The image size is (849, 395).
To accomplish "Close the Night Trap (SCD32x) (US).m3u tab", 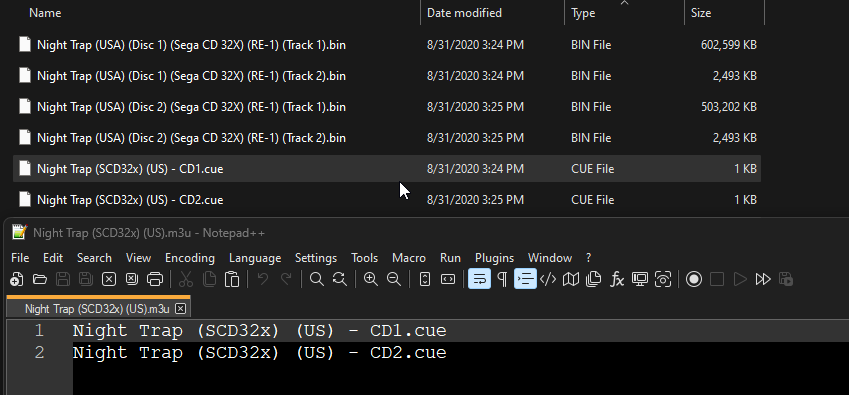I will tap(180, 308).
